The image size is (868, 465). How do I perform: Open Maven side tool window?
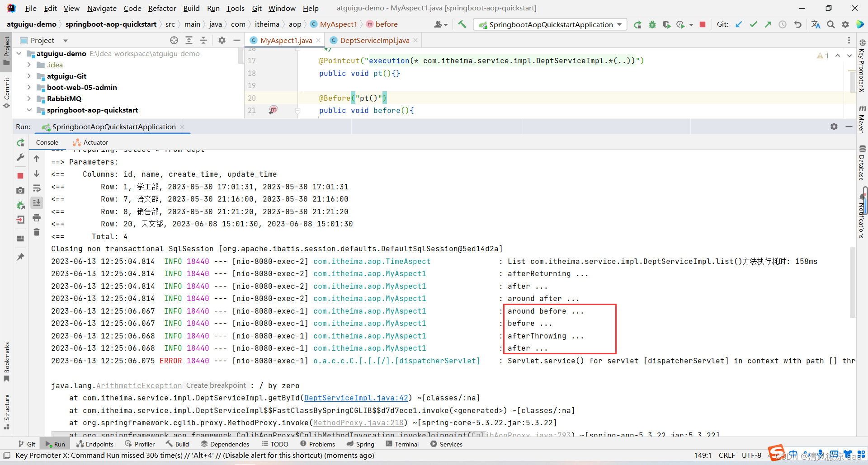[x=862, y=119]
